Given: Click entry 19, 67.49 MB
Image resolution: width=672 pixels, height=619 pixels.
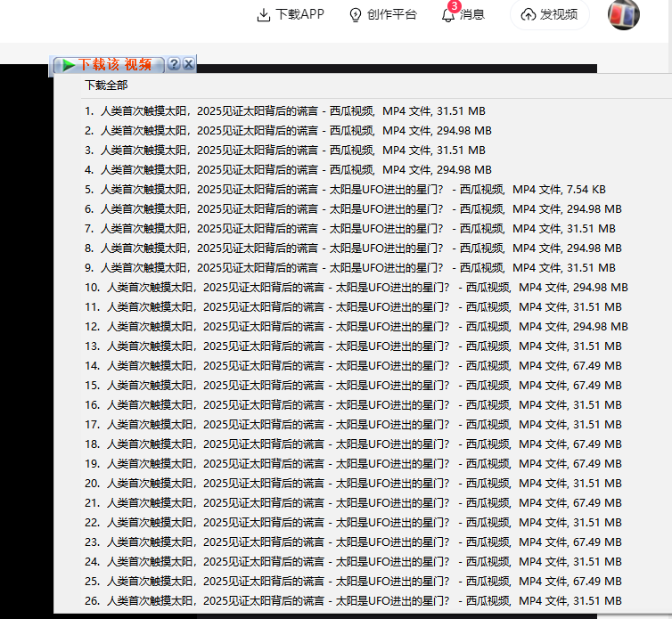Looking at the screenshot, I should [x=353, y=464].
